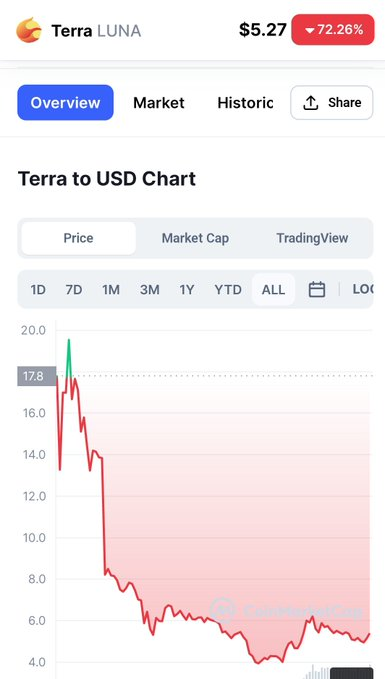Switch chart to TradingView mode
This screenshot has width=385, height=679.
312,238
